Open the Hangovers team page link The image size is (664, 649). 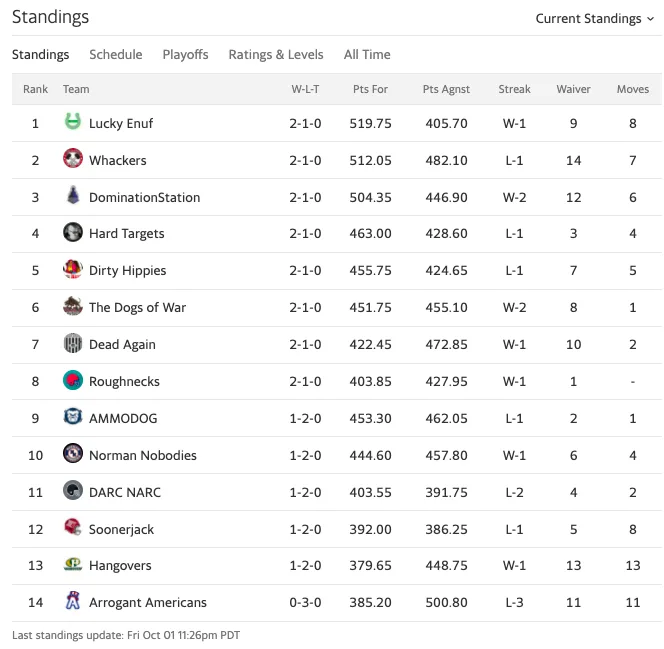120,566
